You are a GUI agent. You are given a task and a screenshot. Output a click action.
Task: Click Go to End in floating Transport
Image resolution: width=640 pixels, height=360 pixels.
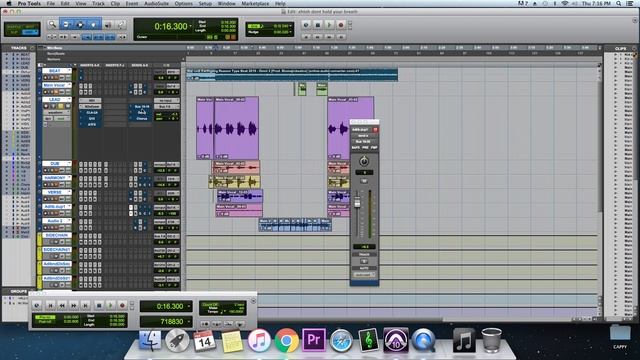(x=86, y=305)
